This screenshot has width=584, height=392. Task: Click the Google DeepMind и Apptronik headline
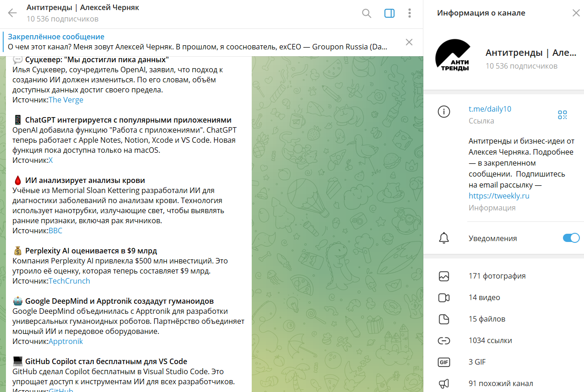click(x=119, y=301)
